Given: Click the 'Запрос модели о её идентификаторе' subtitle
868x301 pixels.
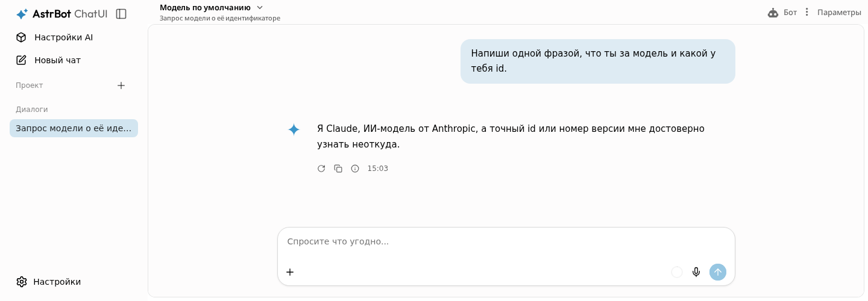Looking at the screenshot, I should 220,18.
